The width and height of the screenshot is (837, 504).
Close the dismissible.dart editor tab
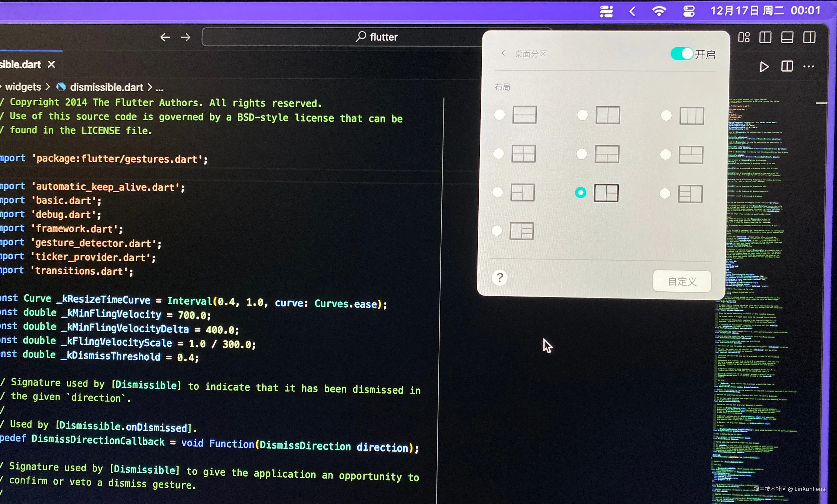click(x=51, y=64)
